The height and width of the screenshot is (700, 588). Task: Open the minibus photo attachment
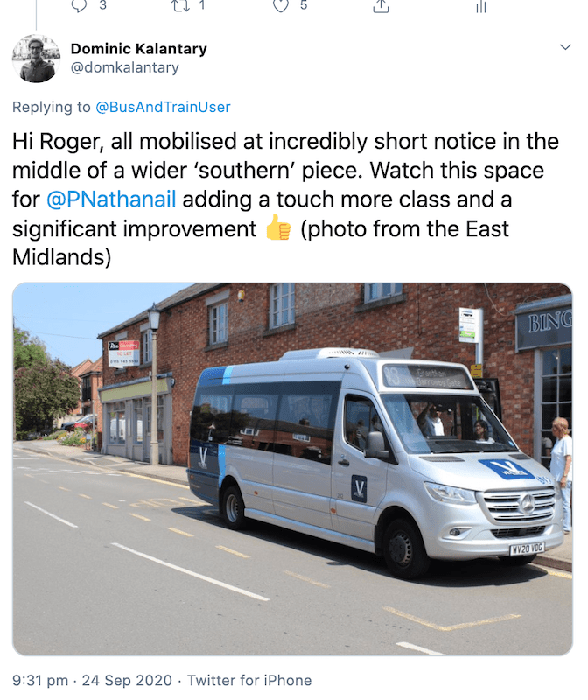(x=292, y=469)
